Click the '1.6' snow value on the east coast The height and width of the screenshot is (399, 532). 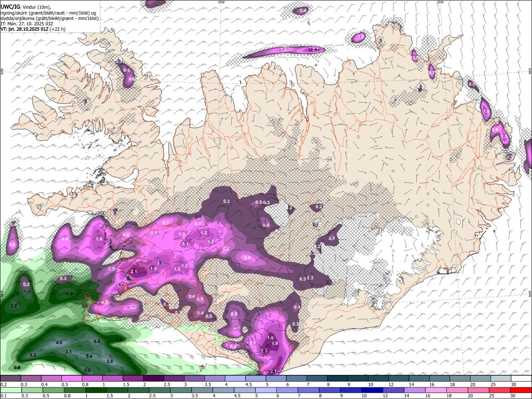pos(486,112)
